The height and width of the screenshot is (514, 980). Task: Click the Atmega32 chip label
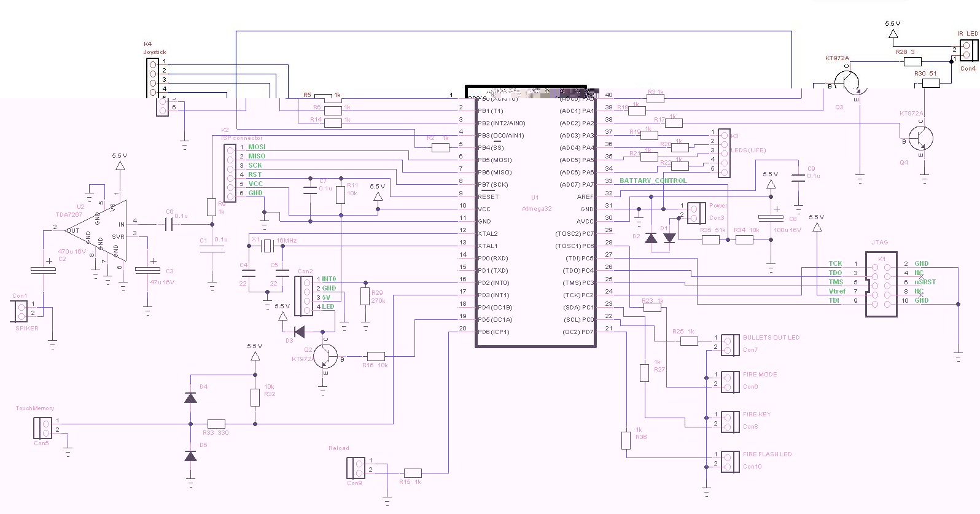point(537,209)
